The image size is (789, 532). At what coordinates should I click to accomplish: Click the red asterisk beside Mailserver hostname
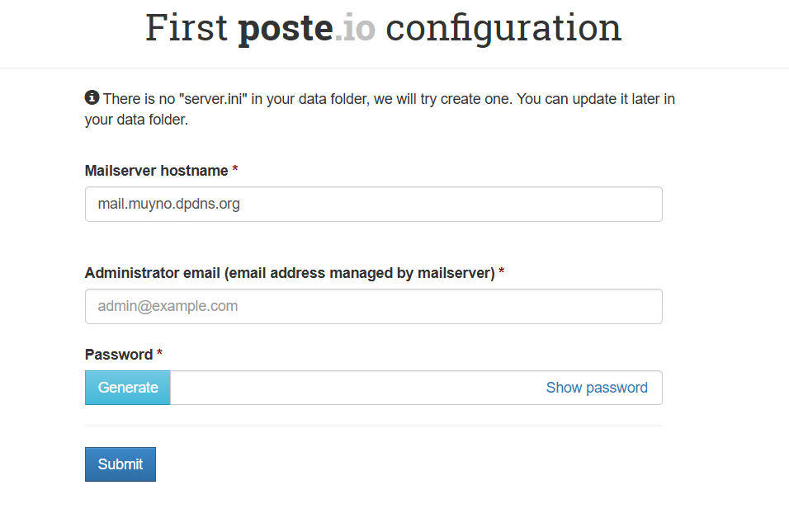coord(235,171)
